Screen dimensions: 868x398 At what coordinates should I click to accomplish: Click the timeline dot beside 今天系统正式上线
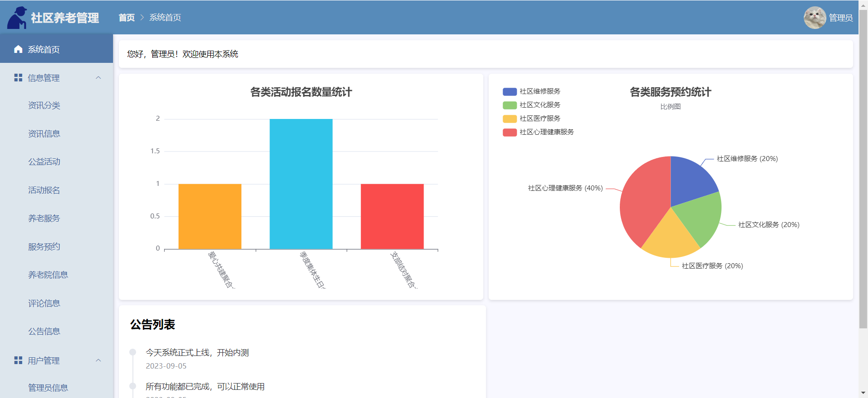tap(133, 352)
